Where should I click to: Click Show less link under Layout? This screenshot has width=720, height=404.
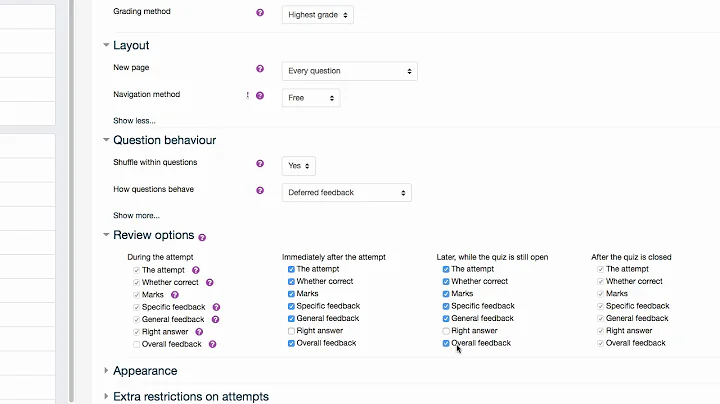click(134, 120)
